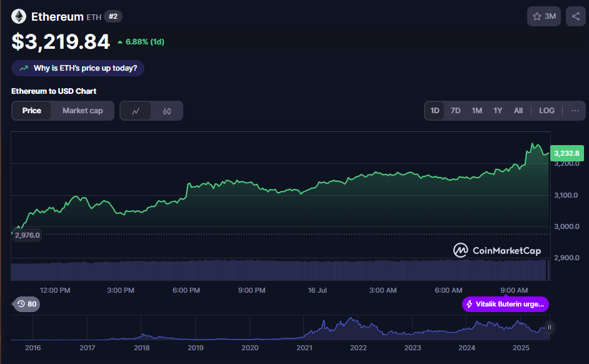This screenshot has width=589, height=364.
Task: Click the 3,100.0 price axis label
Action: pyautogui.click(x=566, y=195)
